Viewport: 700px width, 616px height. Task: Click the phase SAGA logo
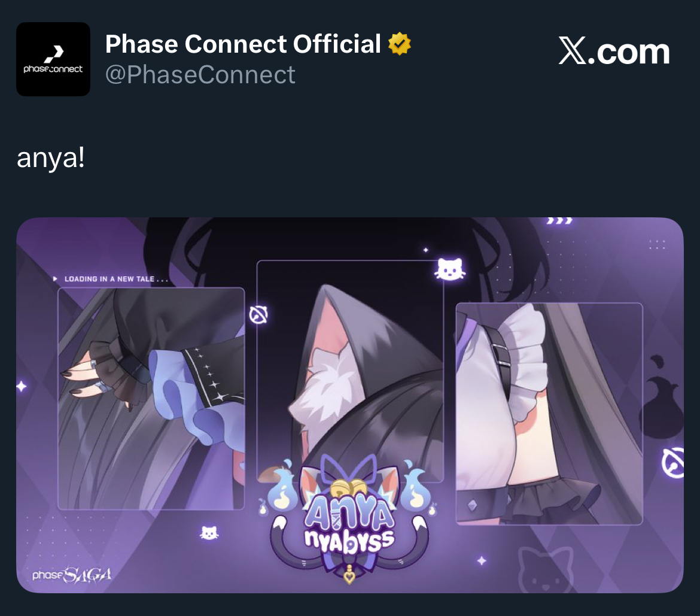[71, 575]
